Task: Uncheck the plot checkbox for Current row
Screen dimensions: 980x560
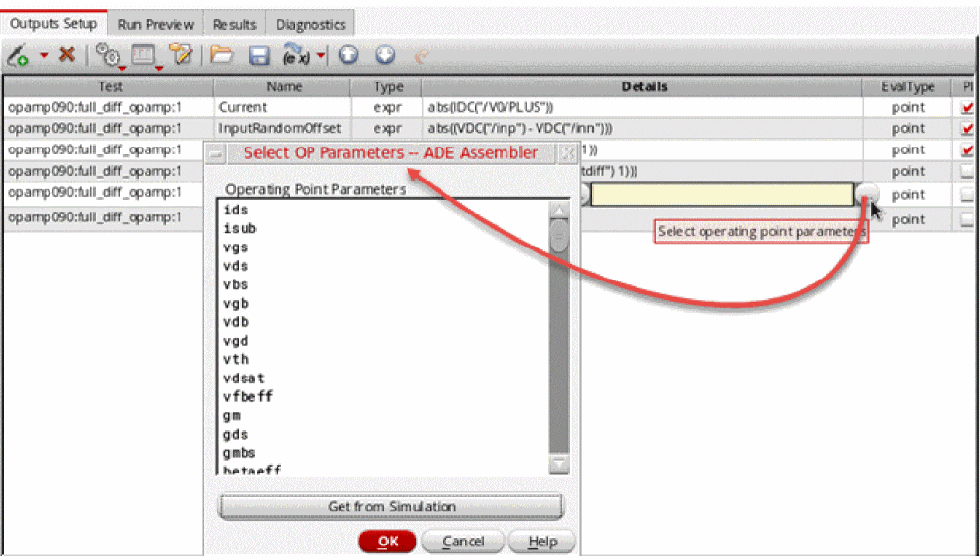Action: (967, 108)
